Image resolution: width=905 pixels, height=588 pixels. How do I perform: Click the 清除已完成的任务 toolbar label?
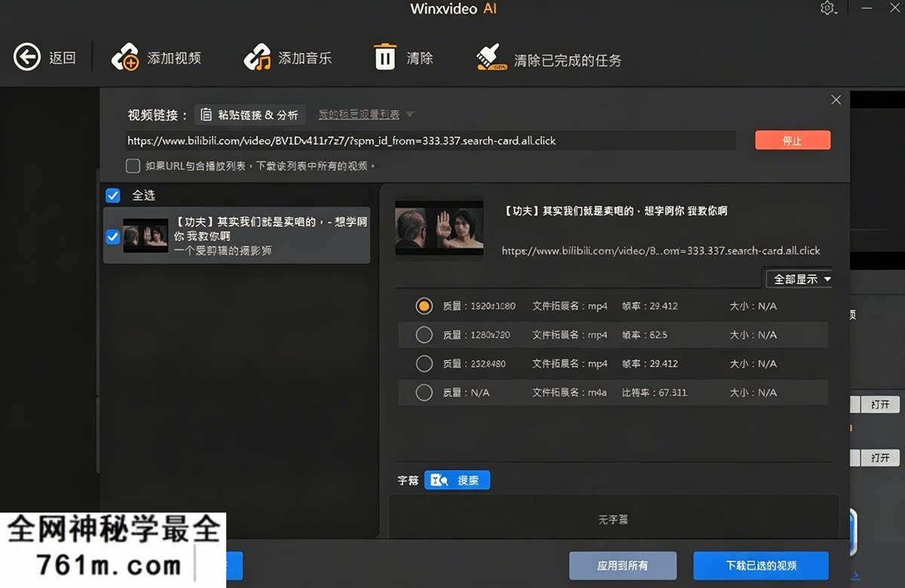(568, 60)
